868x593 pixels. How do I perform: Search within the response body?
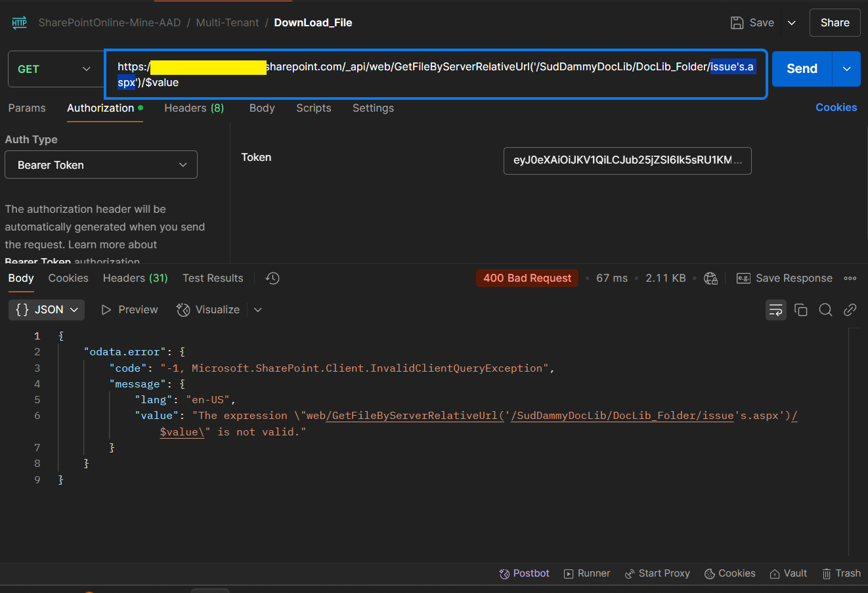(x=826, y=310)
